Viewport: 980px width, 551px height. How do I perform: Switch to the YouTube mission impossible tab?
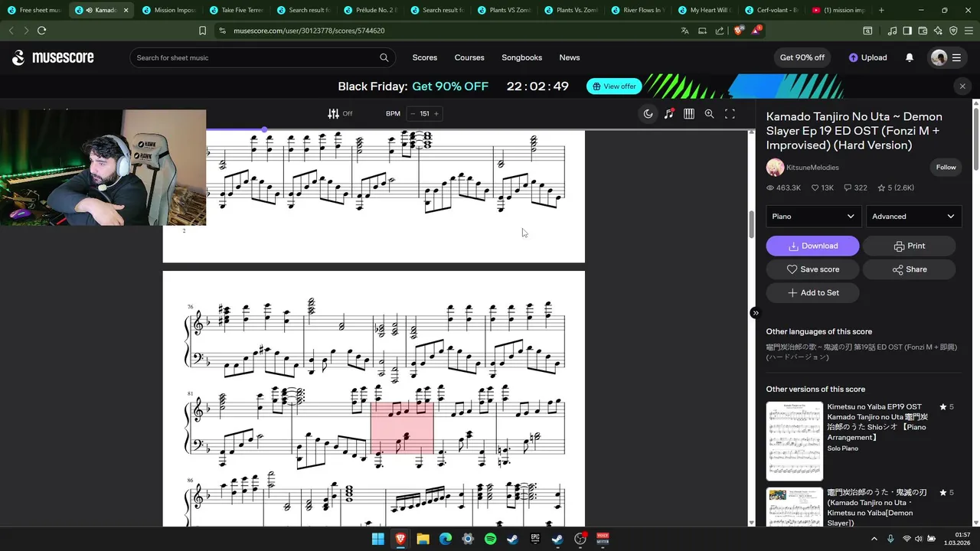pos(838,10)
